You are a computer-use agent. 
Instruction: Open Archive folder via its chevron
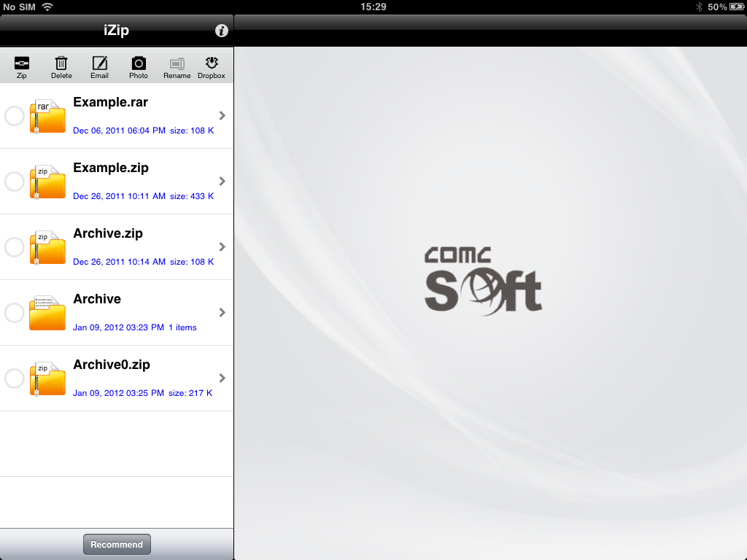pyautogui.click(x=222, y=312)
